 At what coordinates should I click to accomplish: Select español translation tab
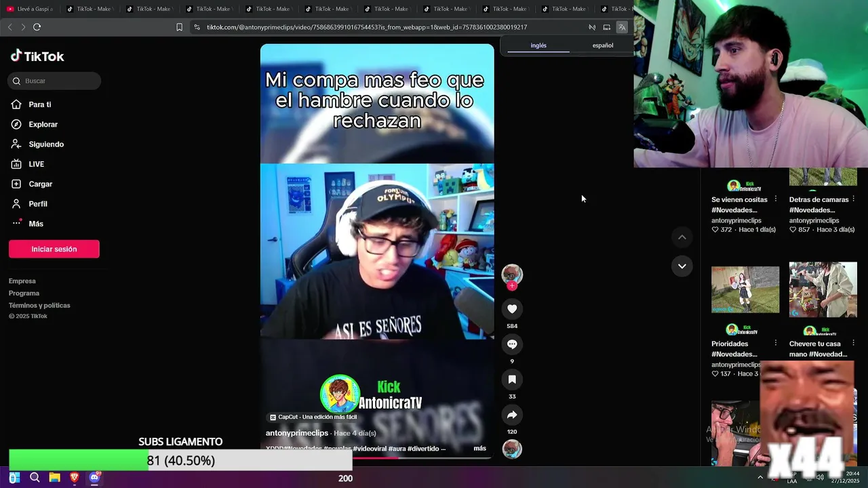click(x=603, y=45)
